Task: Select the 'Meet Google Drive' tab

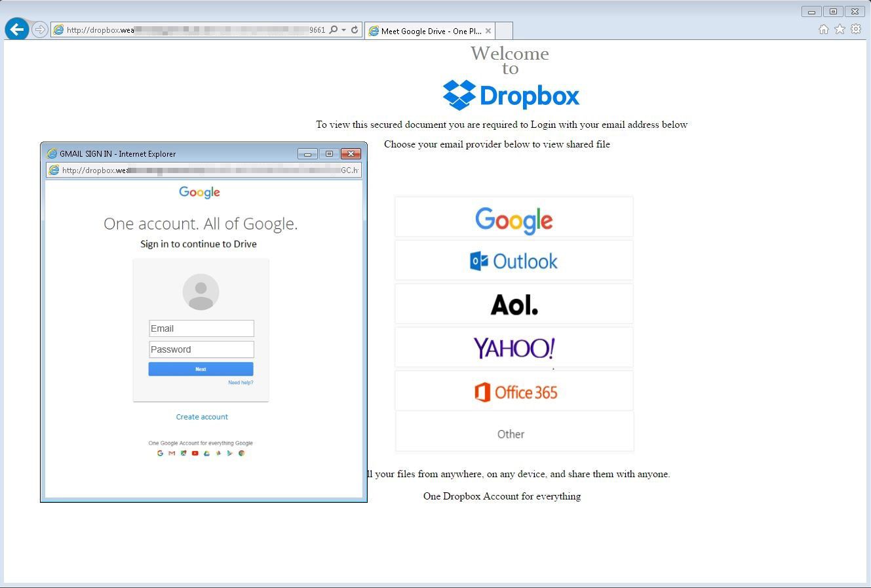Action: (431, 31)
